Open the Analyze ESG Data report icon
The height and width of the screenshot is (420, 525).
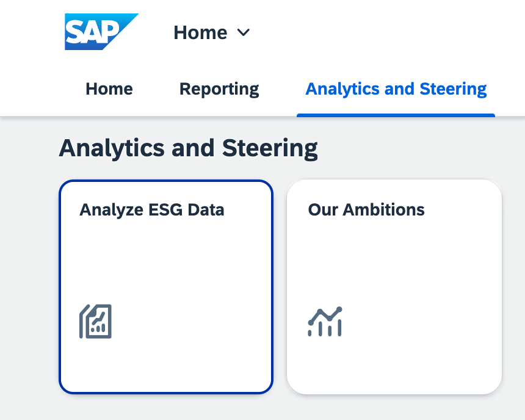[95, 321]
